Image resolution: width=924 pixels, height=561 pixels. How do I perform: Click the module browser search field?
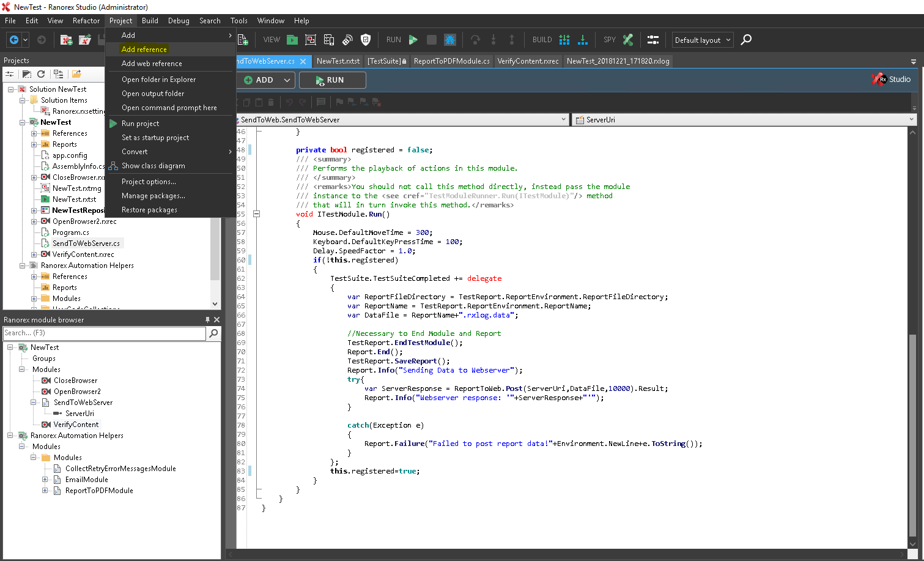tap(105, 333)
